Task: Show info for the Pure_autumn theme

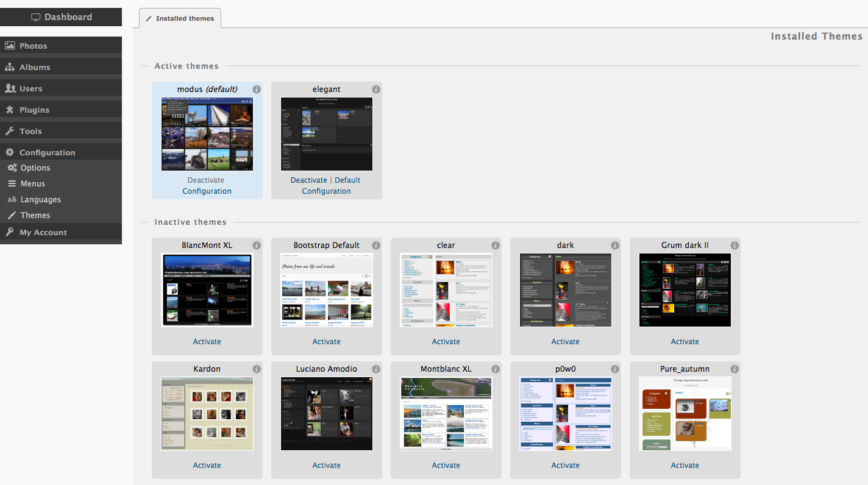Action: coord(735,369)
